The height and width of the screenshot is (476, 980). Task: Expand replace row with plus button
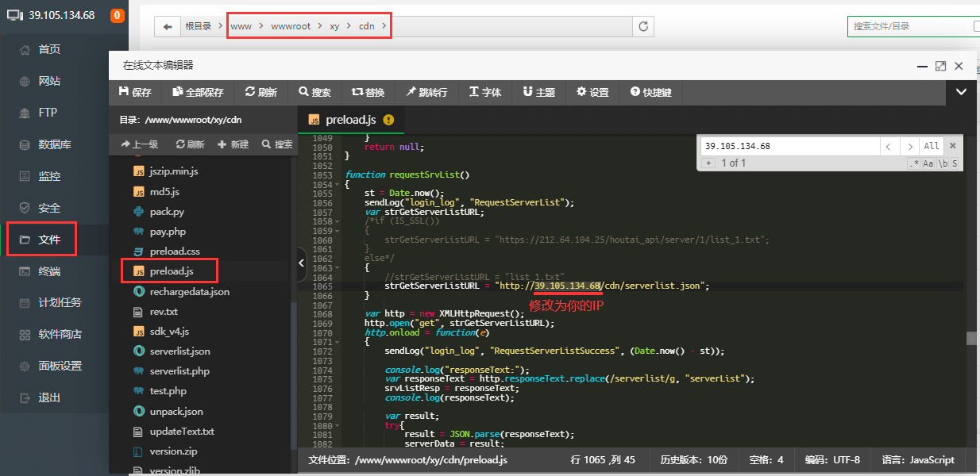[708, 163]
